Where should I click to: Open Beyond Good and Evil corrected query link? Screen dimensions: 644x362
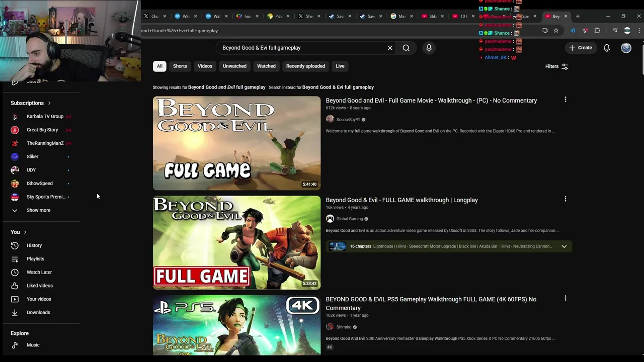pos(226,87)
